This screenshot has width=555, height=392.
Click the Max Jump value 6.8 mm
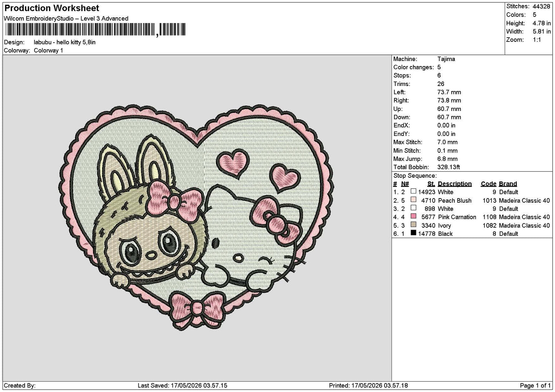447,159
